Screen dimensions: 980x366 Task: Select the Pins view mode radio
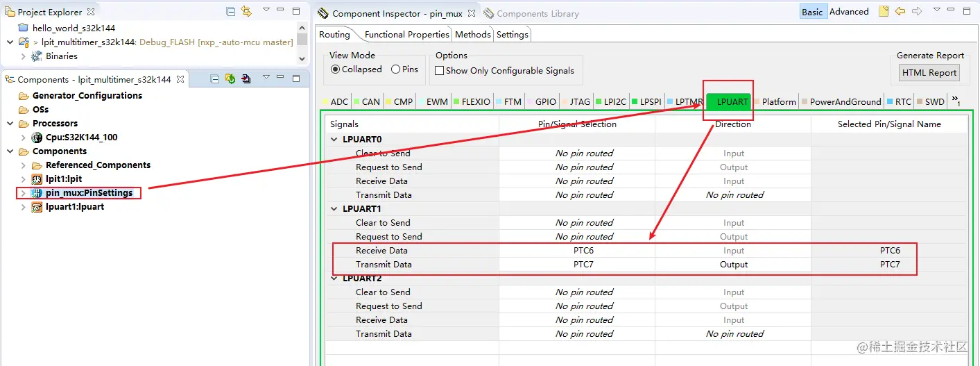[x=395, y=69]
